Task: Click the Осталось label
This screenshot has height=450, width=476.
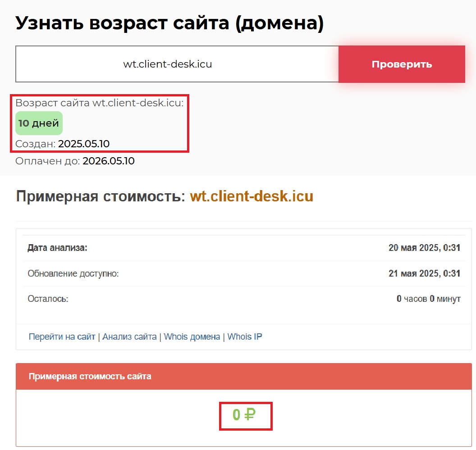Action: pyautogui.click(x=48, y=299)
